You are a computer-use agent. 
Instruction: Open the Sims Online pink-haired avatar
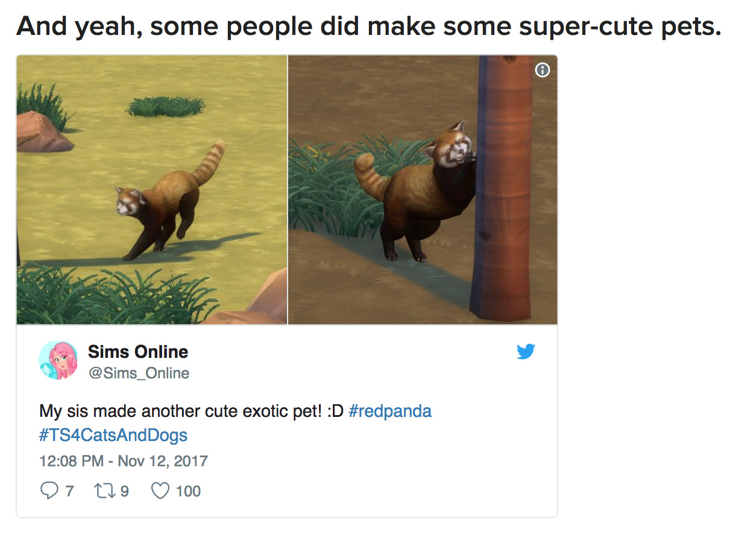[58, 360]
